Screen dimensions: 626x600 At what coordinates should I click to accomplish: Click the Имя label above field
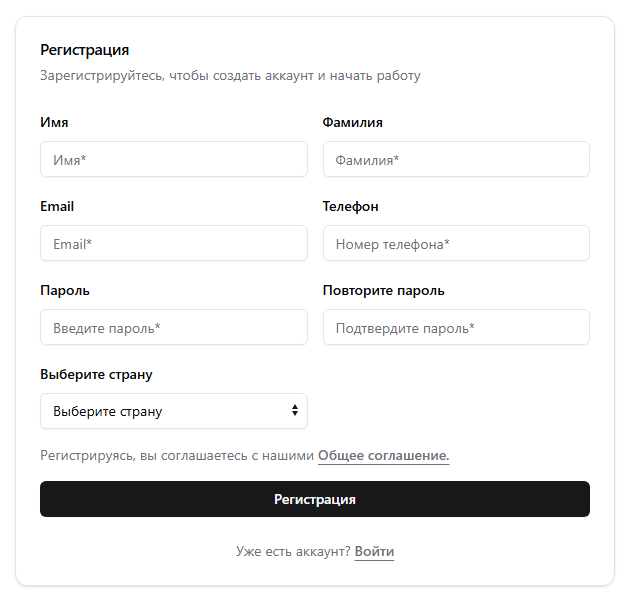(x=54, y=122)
